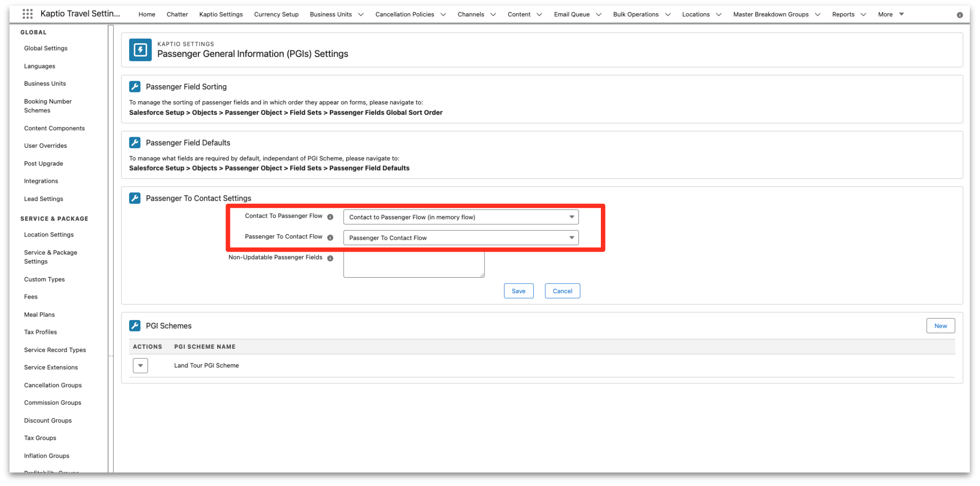Save the Passenger To Contact settings
Screen dimensions: 980x486
tap(518, 291)
